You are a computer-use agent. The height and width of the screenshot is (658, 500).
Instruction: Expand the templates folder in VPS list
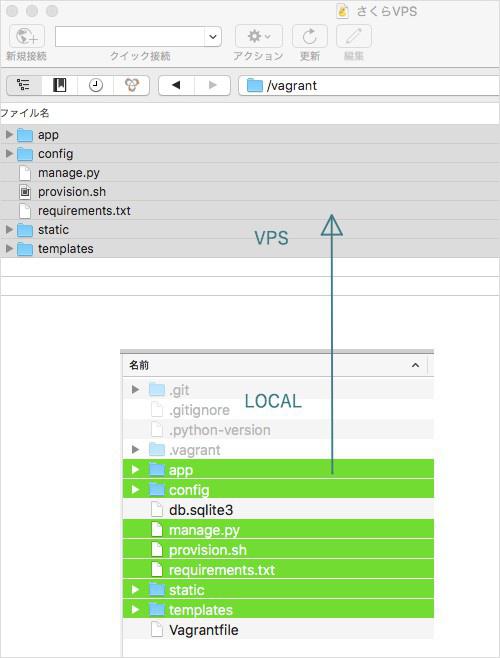(x=9, y=248)
